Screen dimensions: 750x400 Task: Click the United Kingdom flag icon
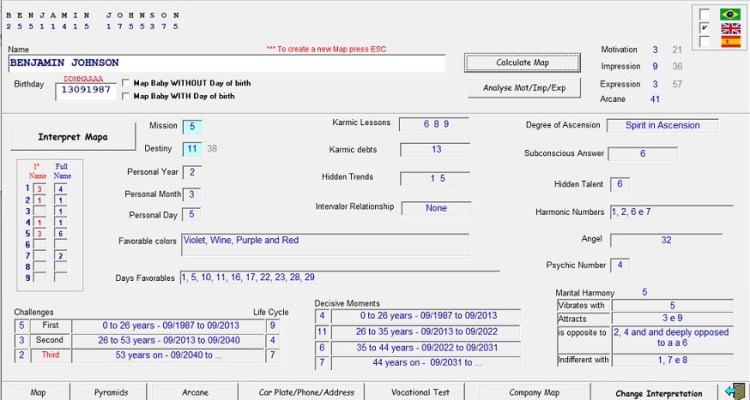tap(729, 28)
